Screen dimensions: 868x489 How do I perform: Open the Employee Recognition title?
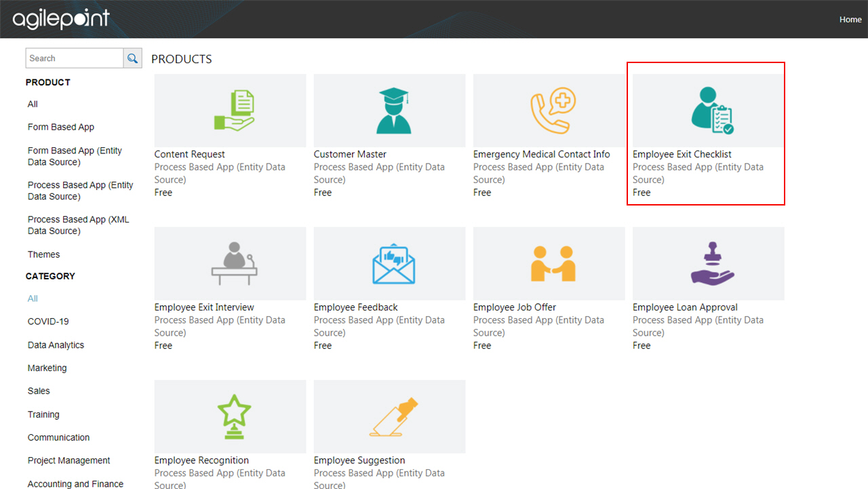pos(201,461)
